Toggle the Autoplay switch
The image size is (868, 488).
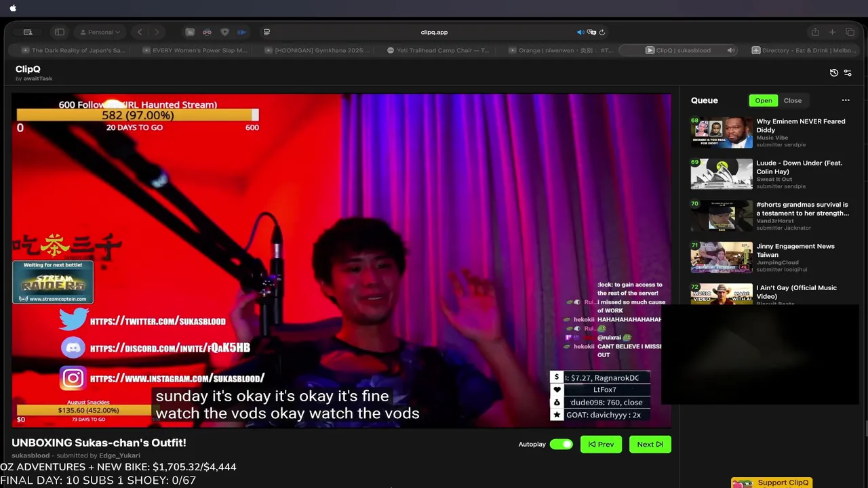(x=561, y=445)
